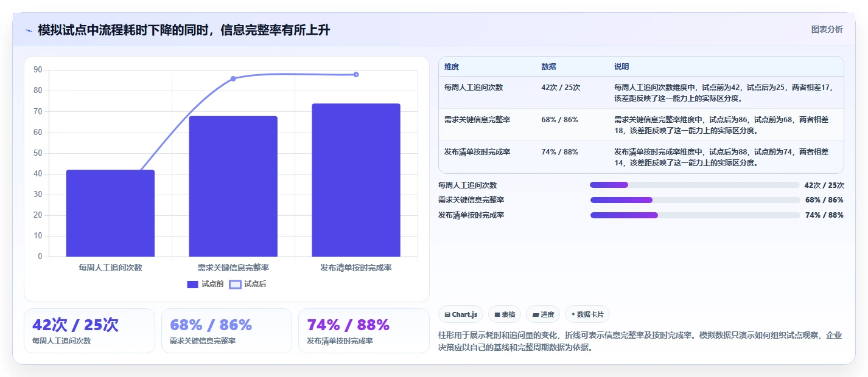Click the progress bar for 每周人工追问次数
The height and width of the screenshot is (377, 868).
tap(695, 185)
